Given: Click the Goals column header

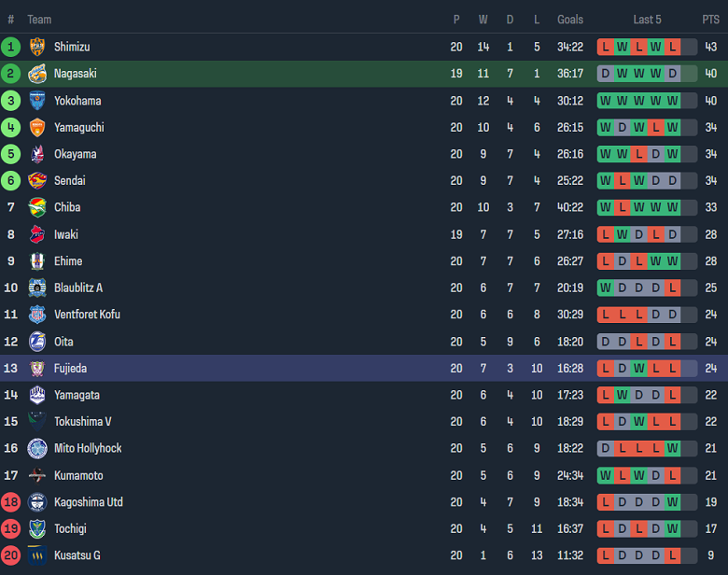Looking at the screenshot, I should click(570, 20).
